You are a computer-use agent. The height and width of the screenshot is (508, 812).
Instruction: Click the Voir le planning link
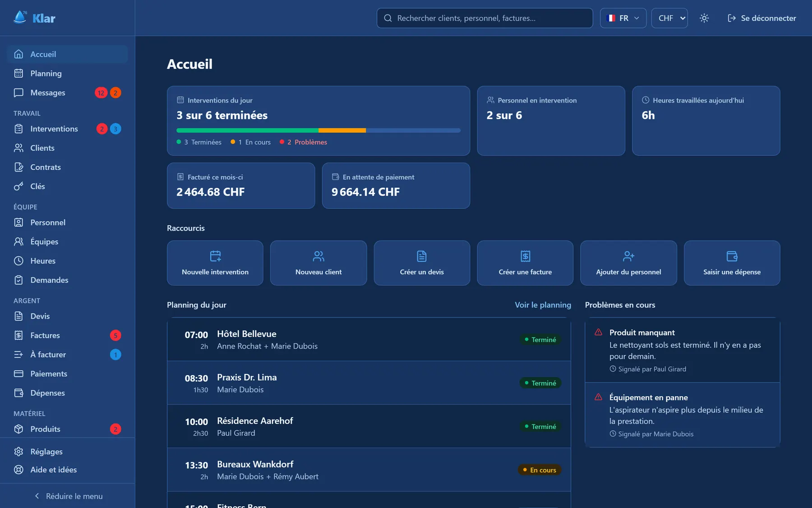point(543,305)
